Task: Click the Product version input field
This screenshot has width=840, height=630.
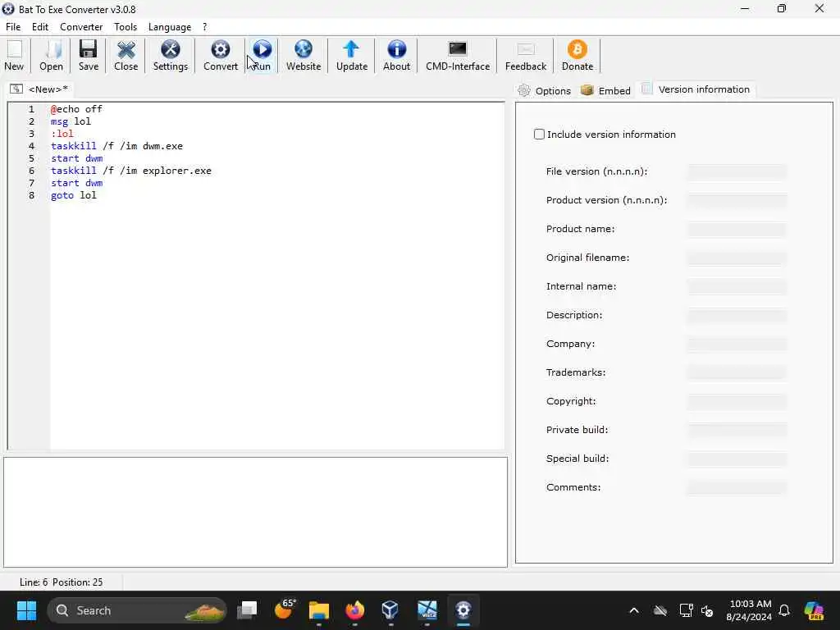Action: point(737,200)
